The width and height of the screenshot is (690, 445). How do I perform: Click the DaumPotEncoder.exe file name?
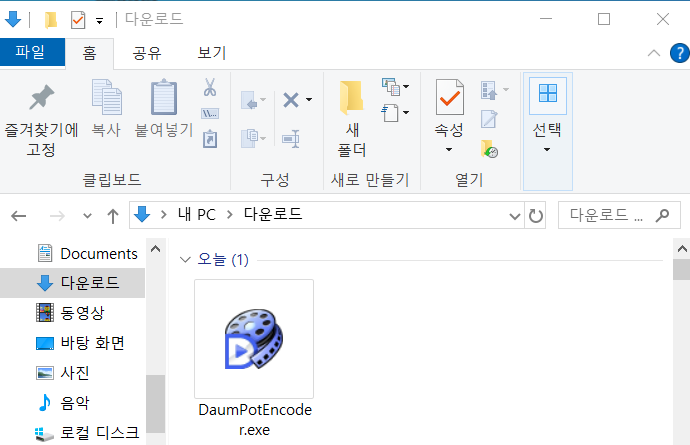pos(255,419)
